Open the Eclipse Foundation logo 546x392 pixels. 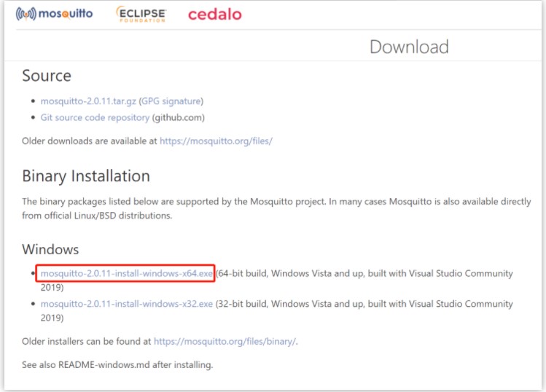[x=141, y=14]
